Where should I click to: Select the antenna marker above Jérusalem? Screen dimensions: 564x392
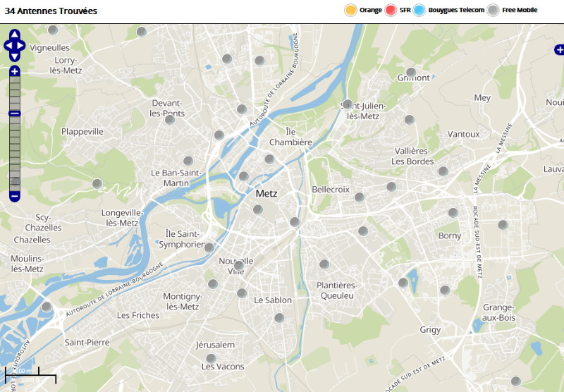pyautogui.click(x=211, y=358)
